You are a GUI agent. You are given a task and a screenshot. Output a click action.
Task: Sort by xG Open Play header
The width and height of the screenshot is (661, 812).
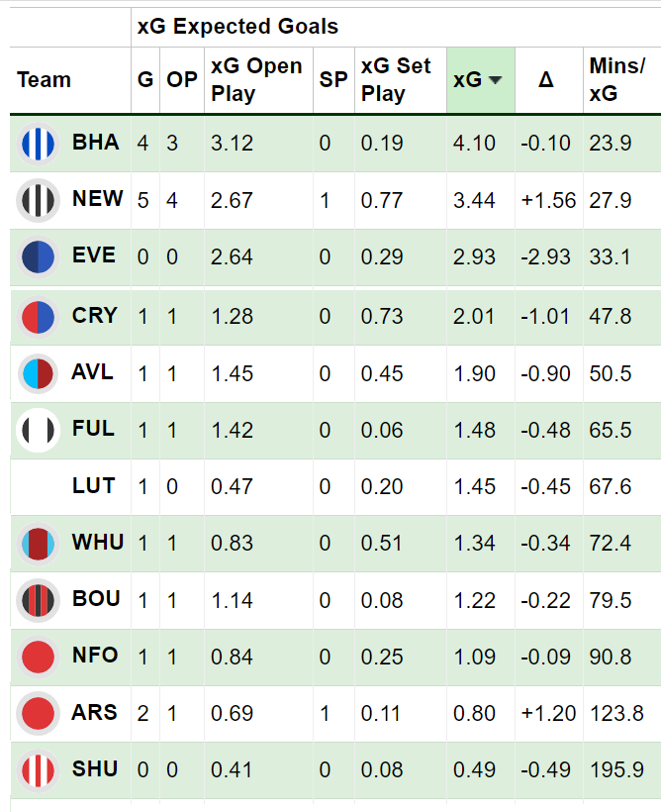(x=256, y=80)
